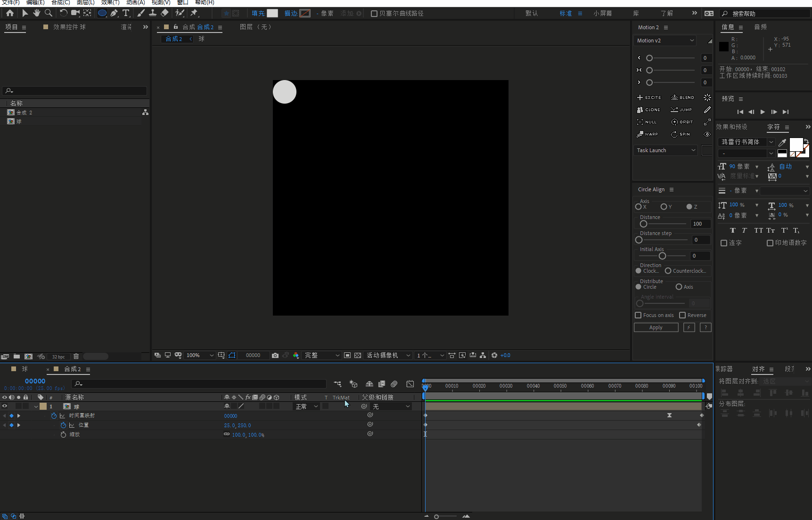Open the Motion v2 dropdown
The width and height of the screenshot is (812, 520).
click(x=665, y=41)
